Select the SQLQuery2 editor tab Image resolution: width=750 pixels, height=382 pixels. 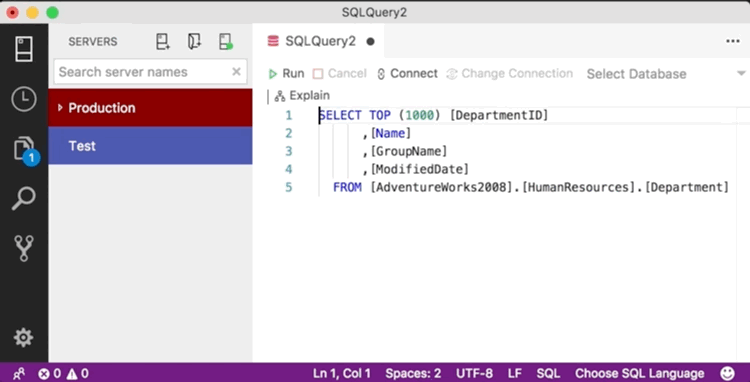[x=320, y=41]
